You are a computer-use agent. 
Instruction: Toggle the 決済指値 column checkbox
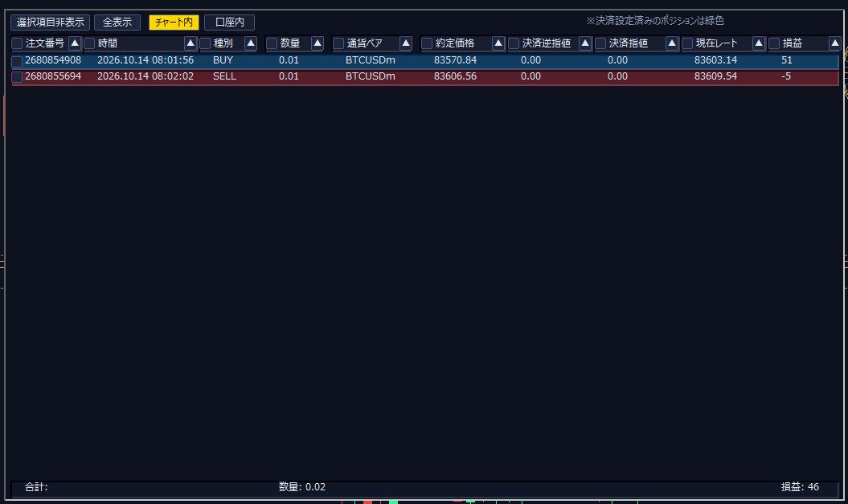click(x=600, y=43)
